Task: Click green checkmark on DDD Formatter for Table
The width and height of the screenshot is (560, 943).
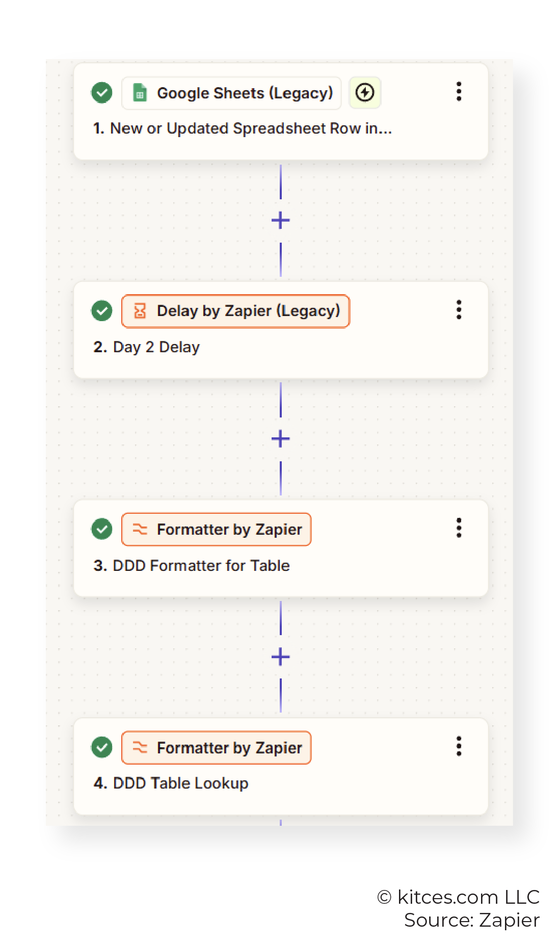Action: click(102, 529)
